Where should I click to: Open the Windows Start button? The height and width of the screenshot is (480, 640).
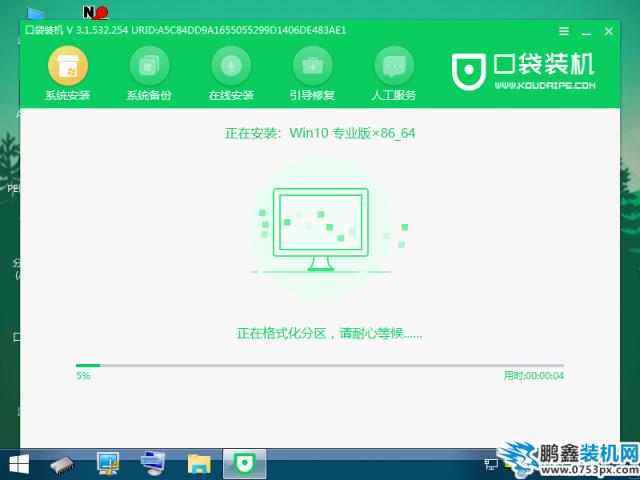pos(18,464)
